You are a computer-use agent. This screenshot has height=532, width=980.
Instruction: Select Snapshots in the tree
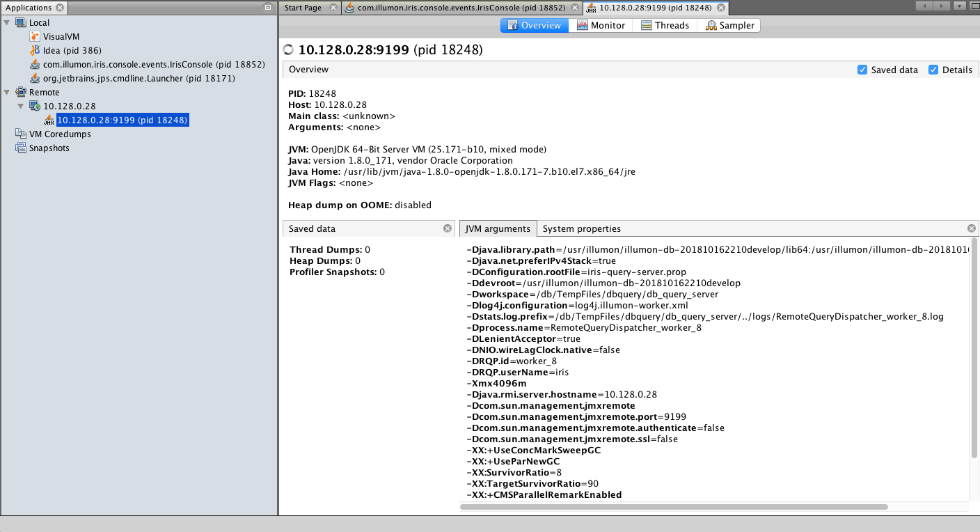click(49, 148)
